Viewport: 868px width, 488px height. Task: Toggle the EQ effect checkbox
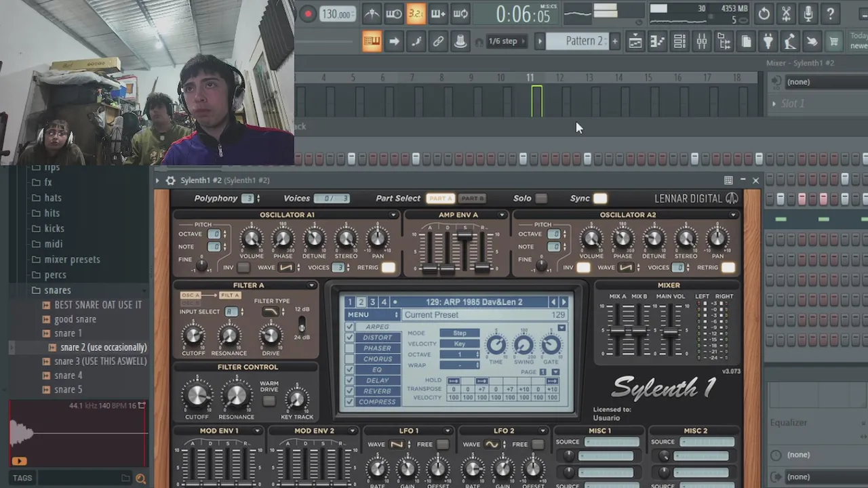coord(350,370)
